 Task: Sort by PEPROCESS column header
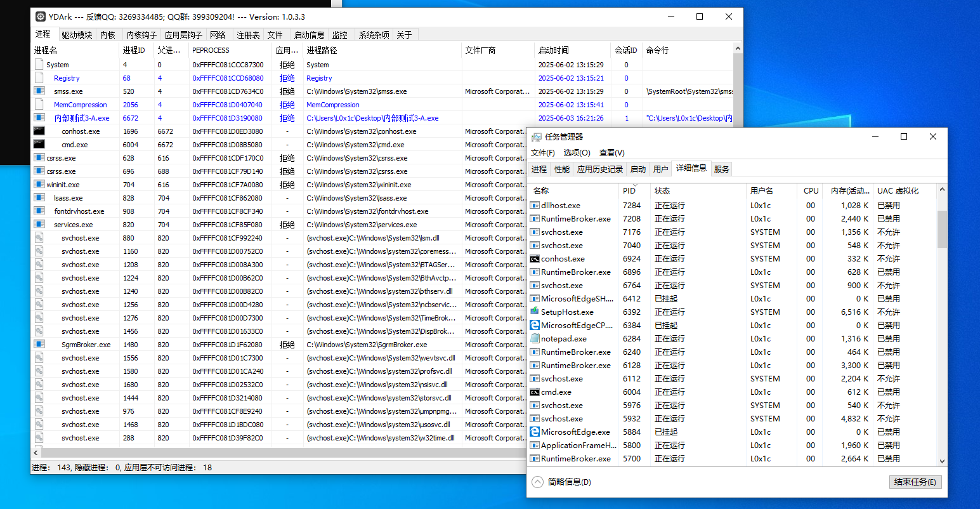click(230, 50)
